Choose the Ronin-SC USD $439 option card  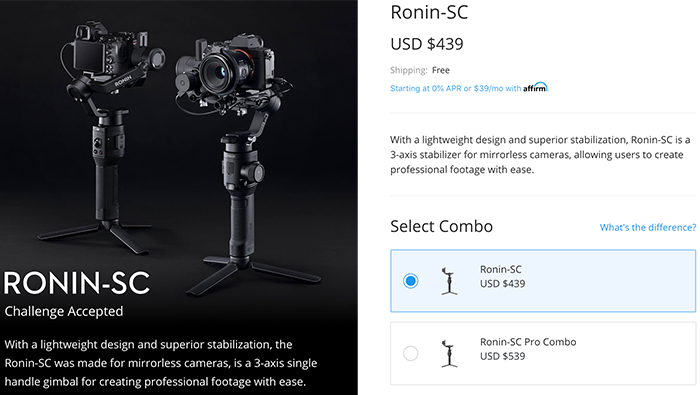pyautogui.click(x=543, y=281)
